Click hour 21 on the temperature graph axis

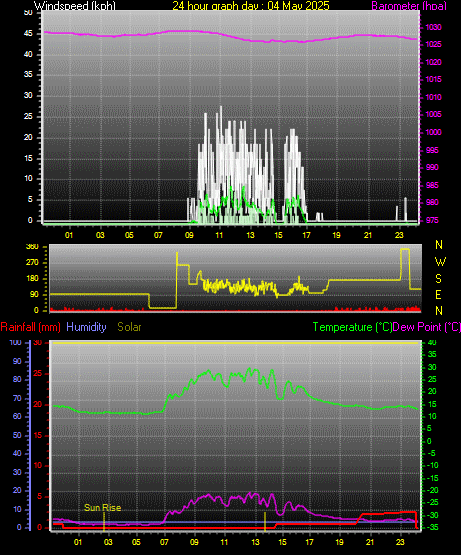click(x=370, y=542)
